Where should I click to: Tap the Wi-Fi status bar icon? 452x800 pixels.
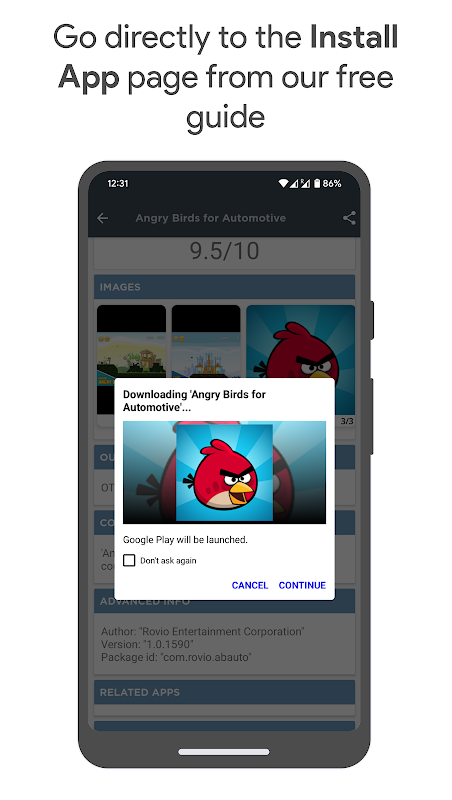point(283,183)
